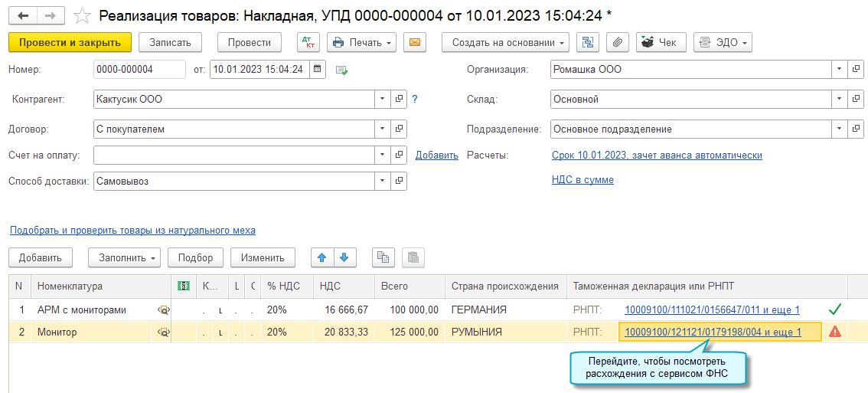Viewport: 868px width, 393px height.
Task: Open Способ доставки Самовывоз card icon
Action: [399, 181]
